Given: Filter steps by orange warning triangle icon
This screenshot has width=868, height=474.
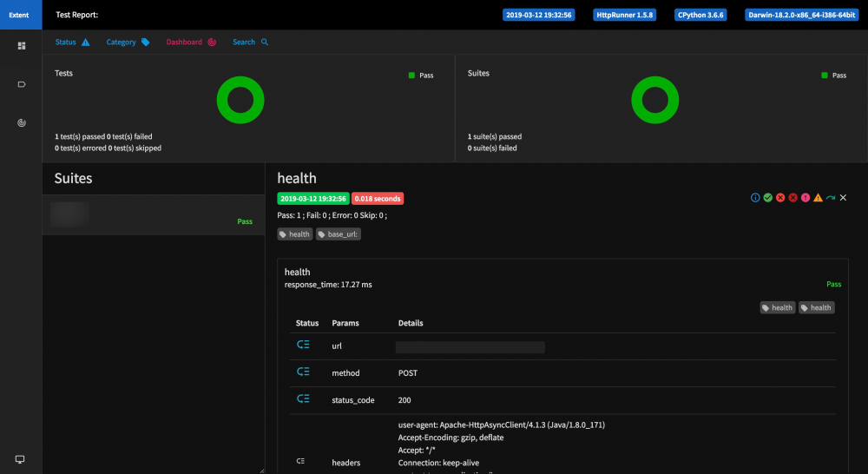Looking at the screenshot, I should coord(818,198).
